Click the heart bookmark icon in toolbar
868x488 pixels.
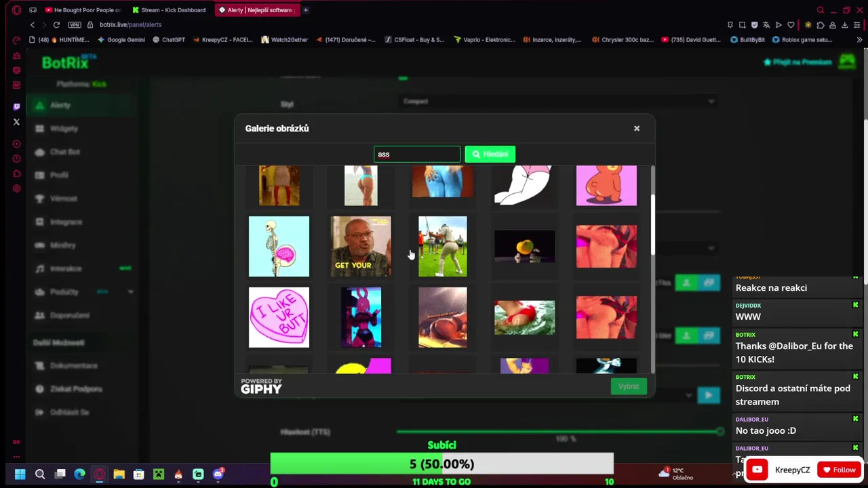[791, 25]
